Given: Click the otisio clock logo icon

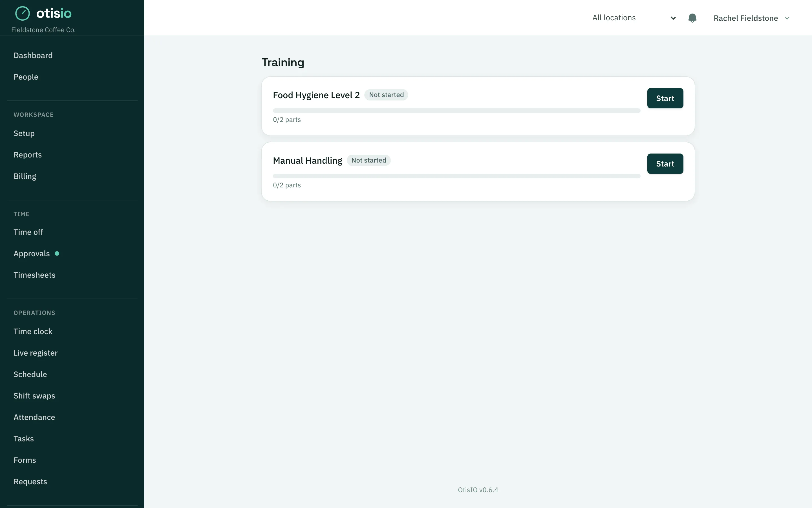Looking at the screenshot, I should (23, 14).
